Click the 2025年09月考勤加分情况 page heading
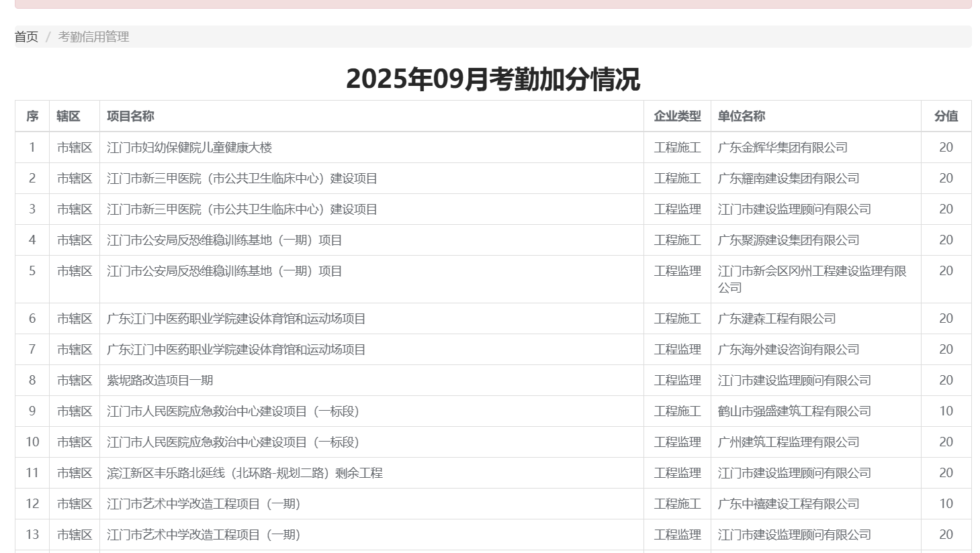The width and height of the screenshot is (980, 553). [x=492, y=79]
